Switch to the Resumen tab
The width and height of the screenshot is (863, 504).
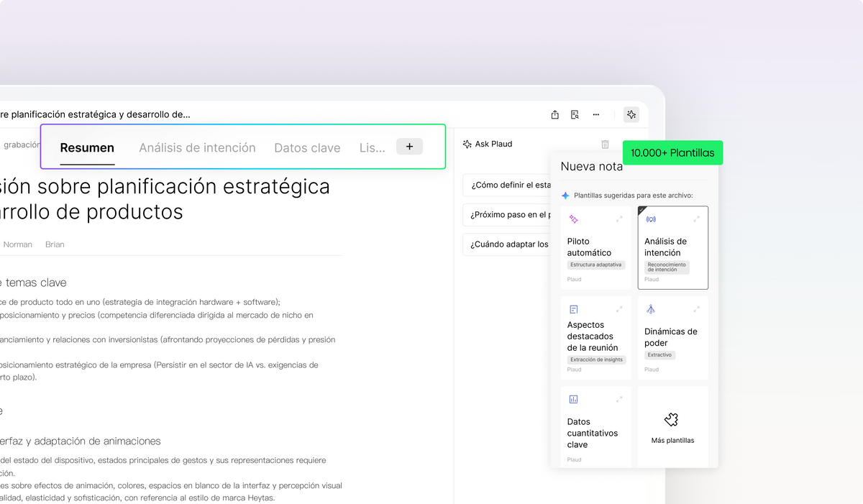87,148
